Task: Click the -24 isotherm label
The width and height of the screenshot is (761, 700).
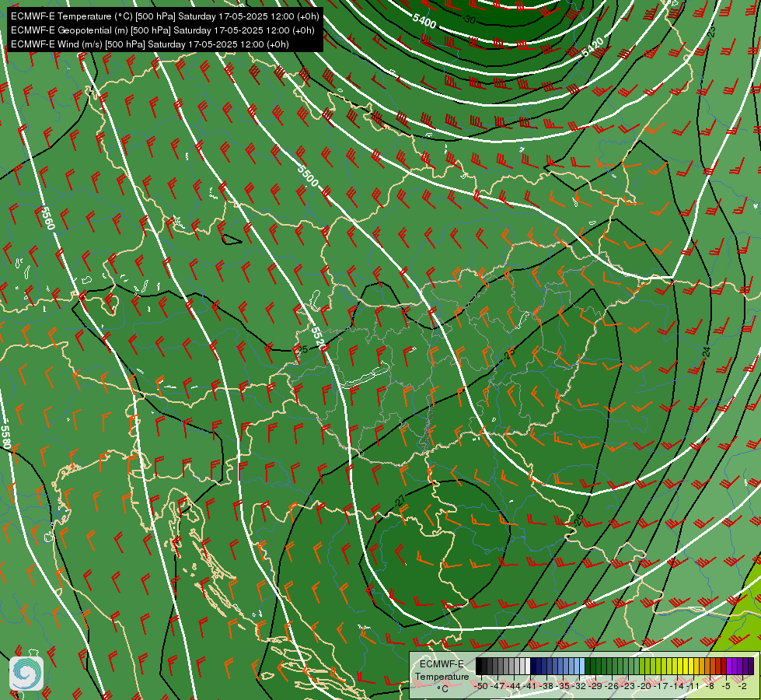Action: click(x=707, y=352)
